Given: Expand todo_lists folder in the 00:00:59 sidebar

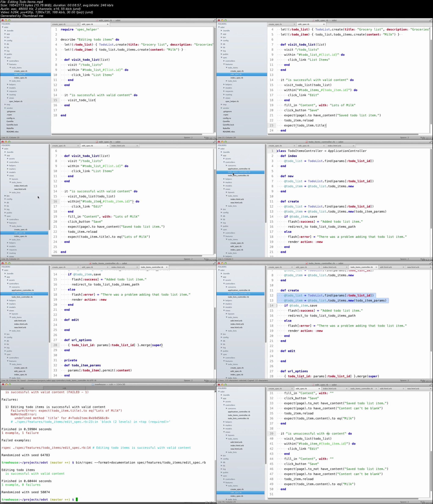Looking at the screenshot, I should (10, 81).
